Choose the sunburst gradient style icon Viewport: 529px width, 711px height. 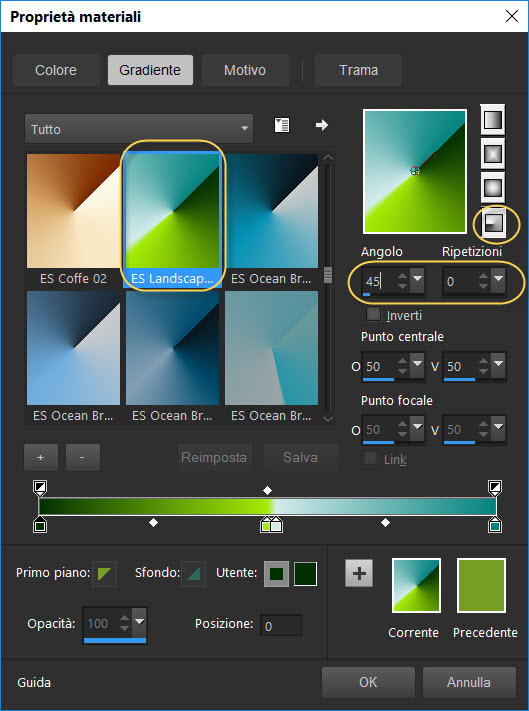coord(493,188)
